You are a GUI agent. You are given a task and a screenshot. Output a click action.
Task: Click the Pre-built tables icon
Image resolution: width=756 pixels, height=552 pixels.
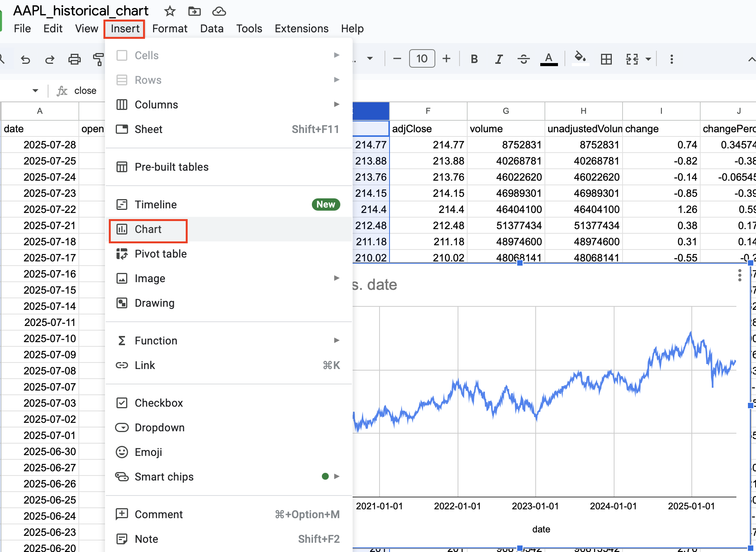coord(122,167)
